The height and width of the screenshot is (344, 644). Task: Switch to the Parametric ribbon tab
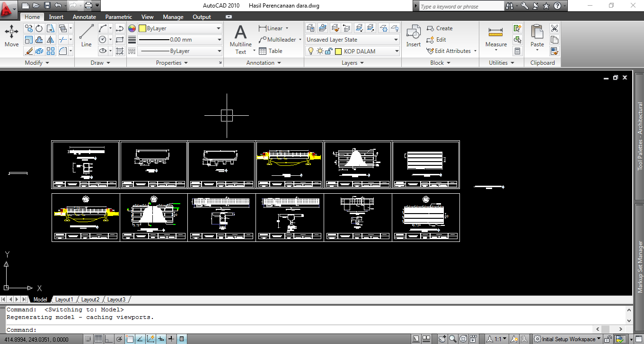click(118, 17)
